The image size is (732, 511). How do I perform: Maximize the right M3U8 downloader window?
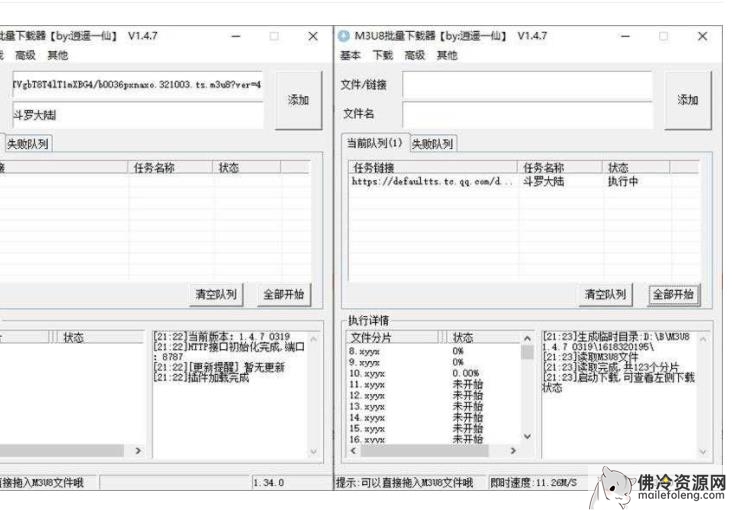[663, 36]
